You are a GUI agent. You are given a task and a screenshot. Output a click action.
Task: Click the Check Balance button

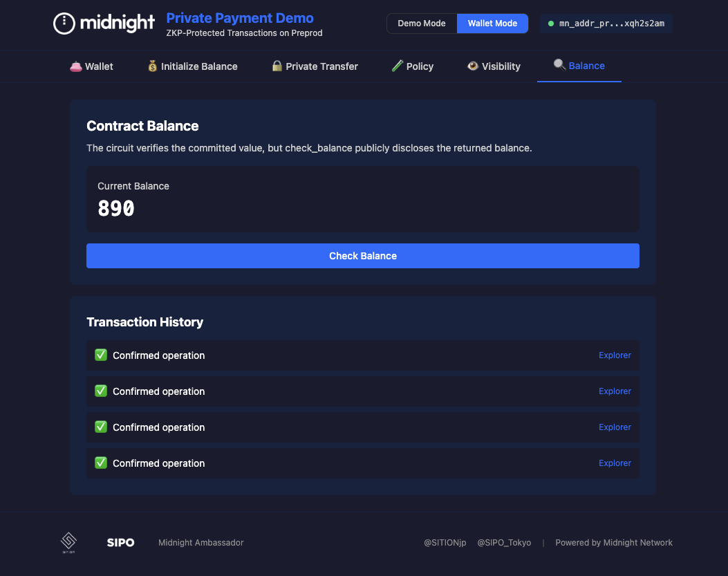tap(362, 256)
